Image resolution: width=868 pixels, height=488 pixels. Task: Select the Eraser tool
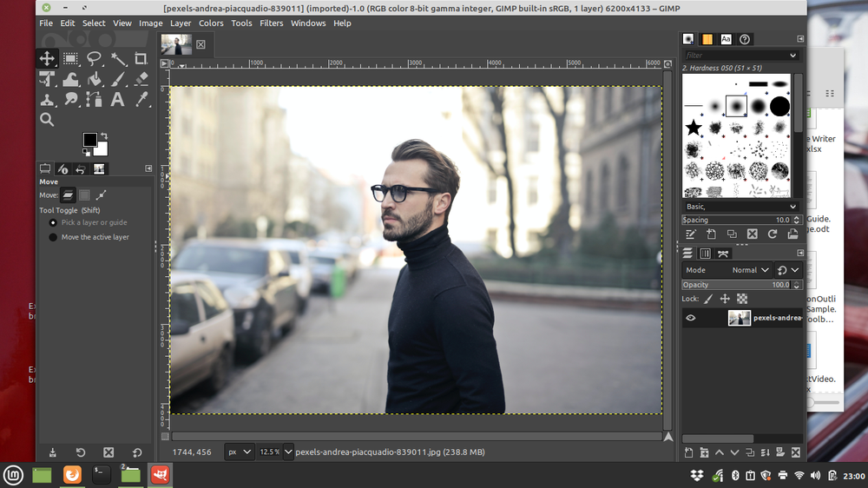point(141,80)
